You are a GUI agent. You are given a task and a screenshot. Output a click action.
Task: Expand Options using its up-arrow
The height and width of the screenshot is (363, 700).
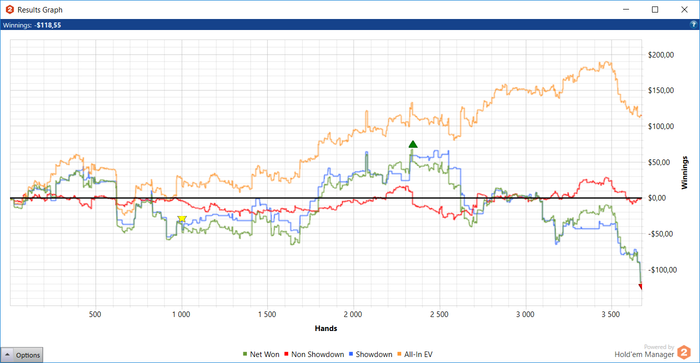pyautogui.click(x=8, y=355)
